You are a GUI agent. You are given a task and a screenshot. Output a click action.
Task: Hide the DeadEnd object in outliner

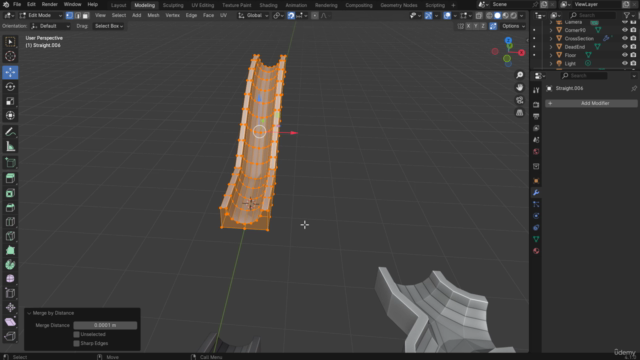[624, 47]
